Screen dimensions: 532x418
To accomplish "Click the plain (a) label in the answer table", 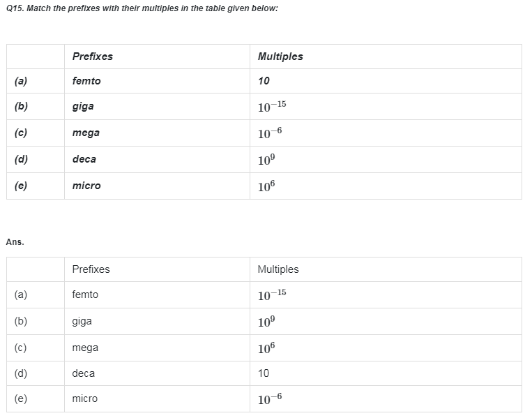I will (21, 294).
